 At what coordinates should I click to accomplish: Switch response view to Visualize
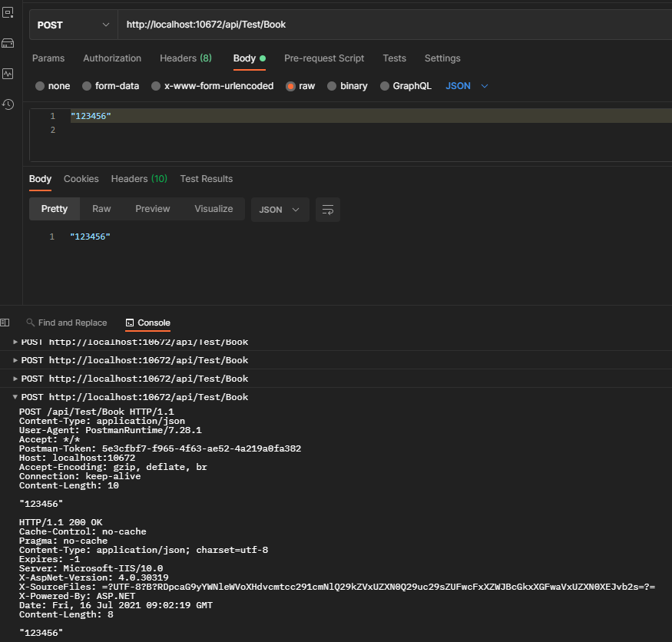click(x=214, y=209)
